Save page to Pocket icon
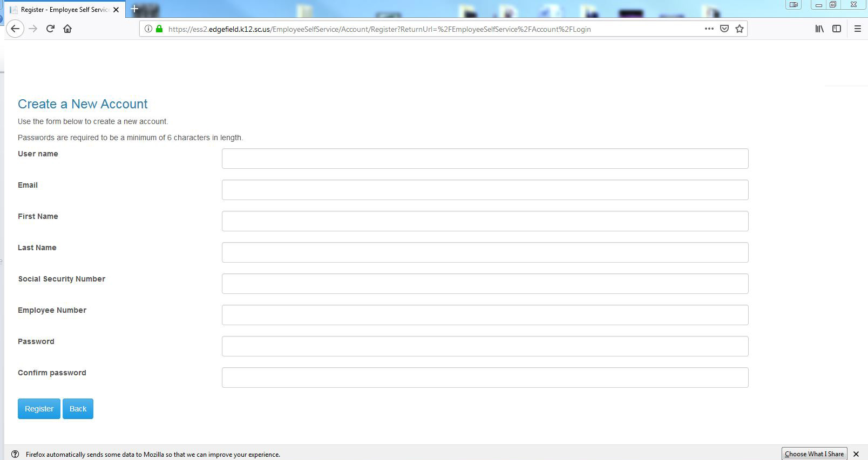Screen dimensions: 868x460 point(724,29)
